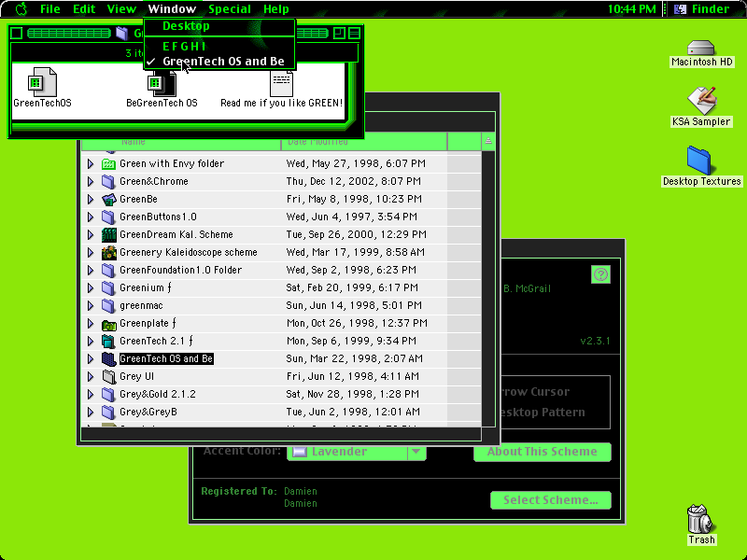
Task: Click the date 'Sun, Jun 14, 1998, 5:01 PM'
Action: [354, 306]
